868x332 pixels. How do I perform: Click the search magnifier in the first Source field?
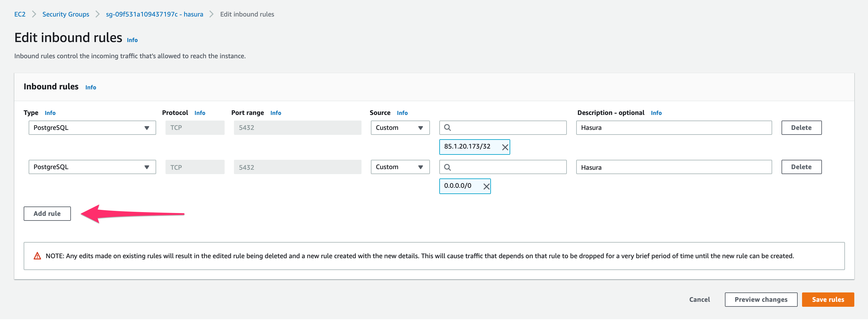coord(448,128)
